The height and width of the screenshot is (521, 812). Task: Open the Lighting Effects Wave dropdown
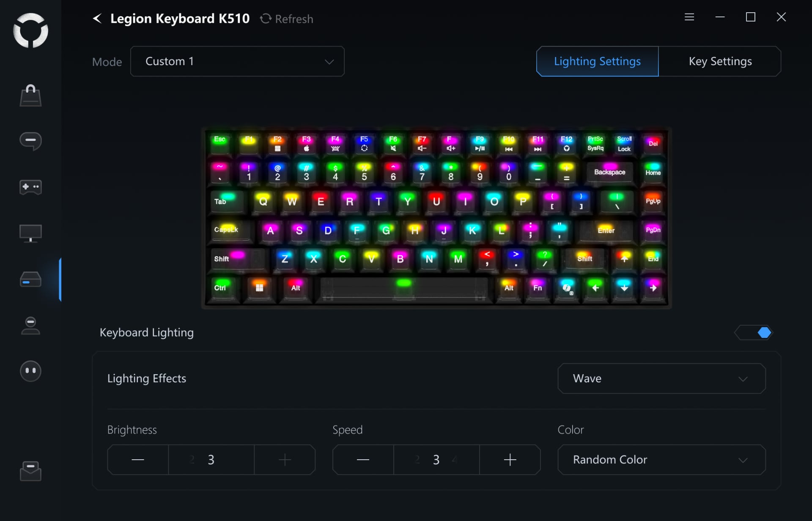(661, 378)
